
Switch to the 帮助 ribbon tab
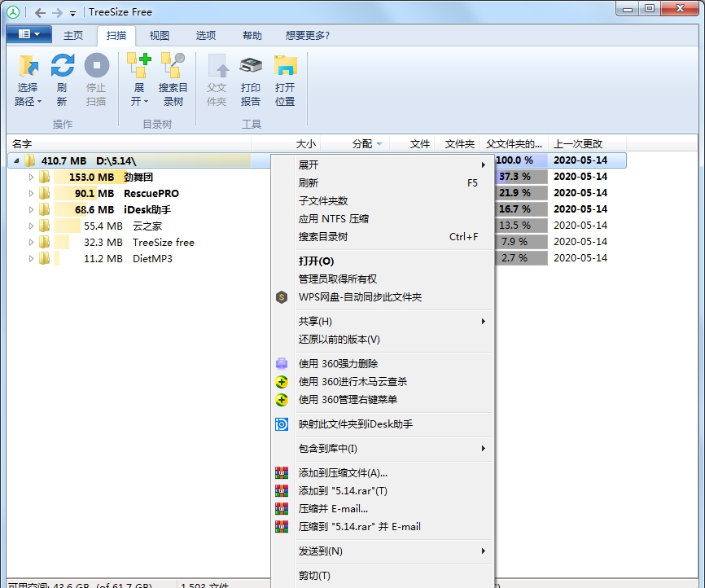point(250,35)
